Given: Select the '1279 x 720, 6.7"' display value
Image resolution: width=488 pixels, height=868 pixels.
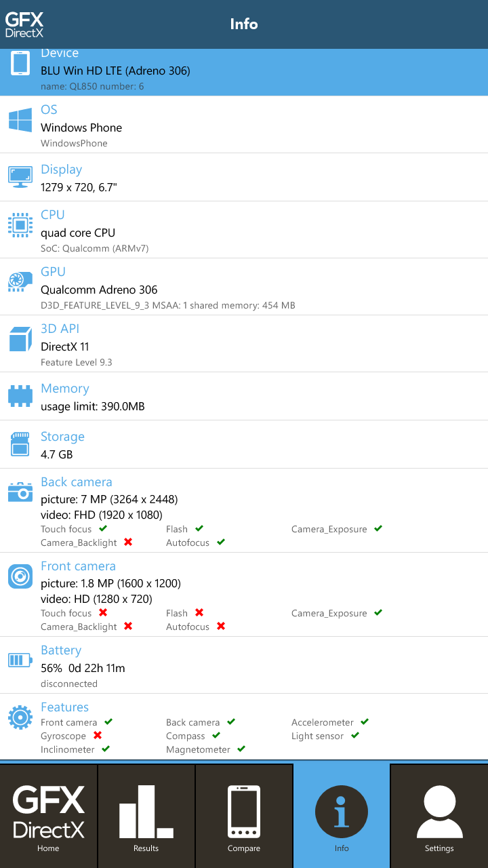Looking at the screenshot, I should click(x=79, y=187).
